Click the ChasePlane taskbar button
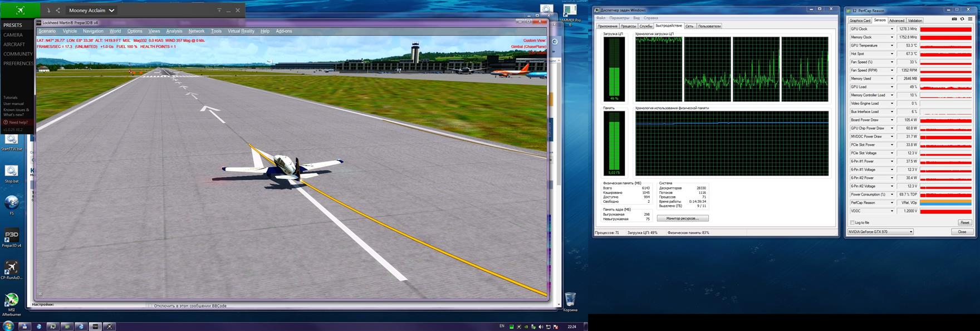 110,327
